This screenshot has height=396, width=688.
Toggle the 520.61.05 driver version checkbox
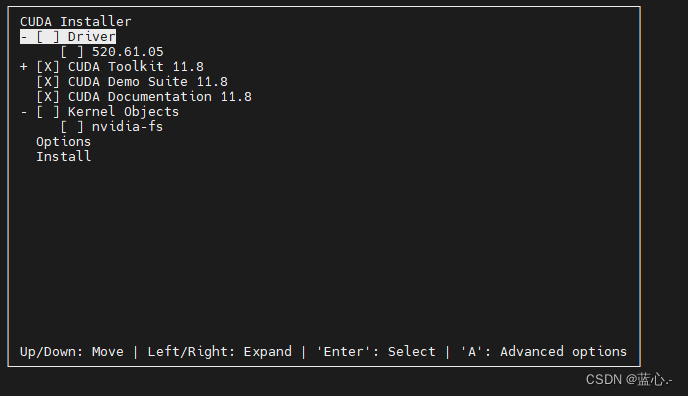click(72, 52)
